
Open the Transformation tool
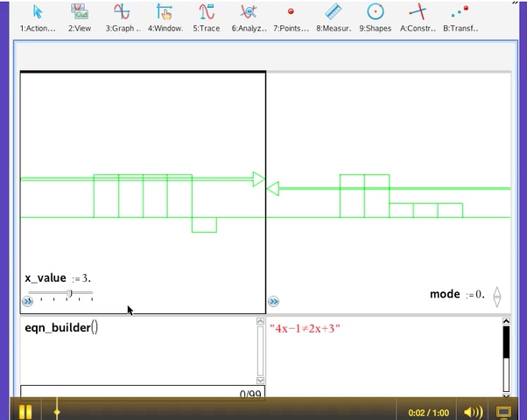click(x=460, y=12)
